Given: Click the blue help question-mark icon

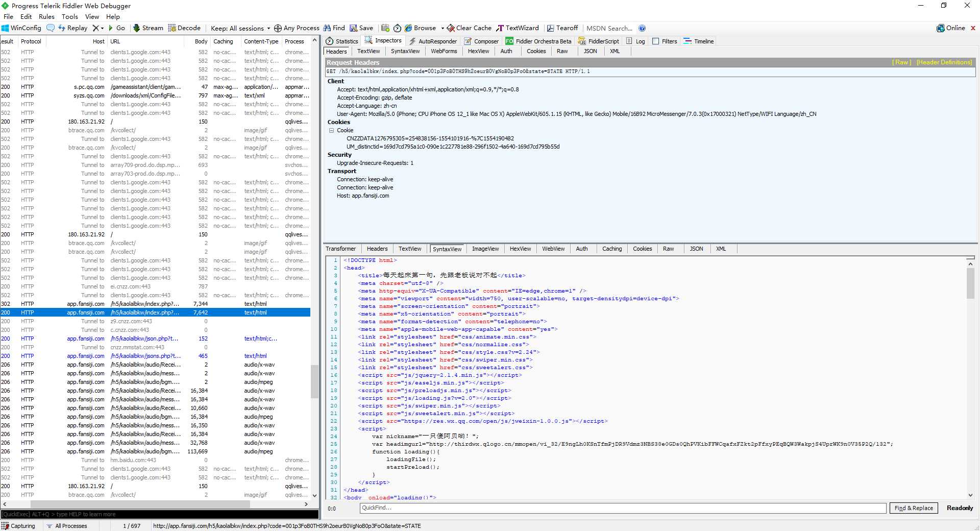Looking at the screenshot, I should coord(642,28).
